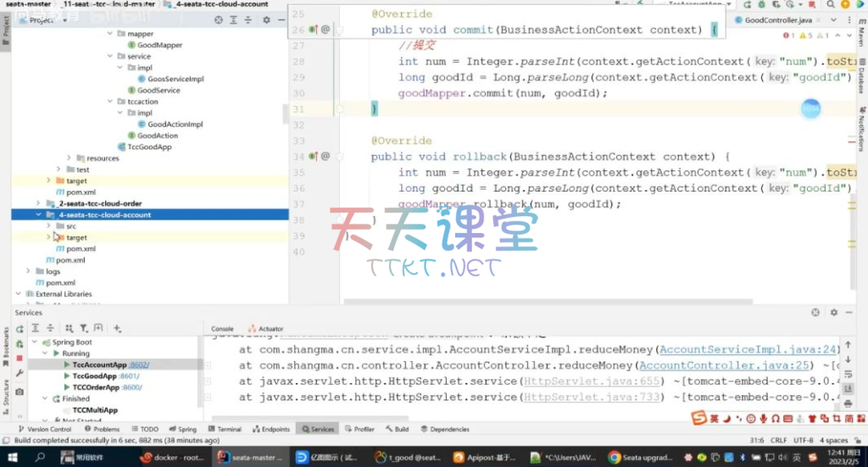The image size is (868, 467).
Task: Select GoodActionImpl class in project tree
Action: [x=175, y=125]
